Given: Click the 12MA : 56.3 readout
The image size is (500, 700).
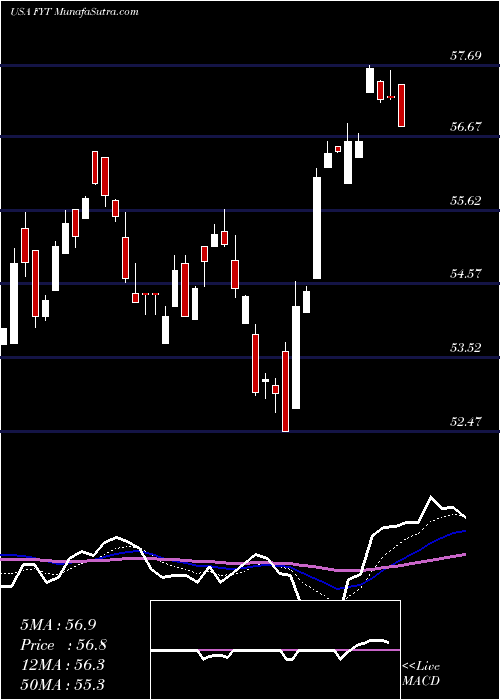Looking at the screenshot, I should [x=62, y=665].
